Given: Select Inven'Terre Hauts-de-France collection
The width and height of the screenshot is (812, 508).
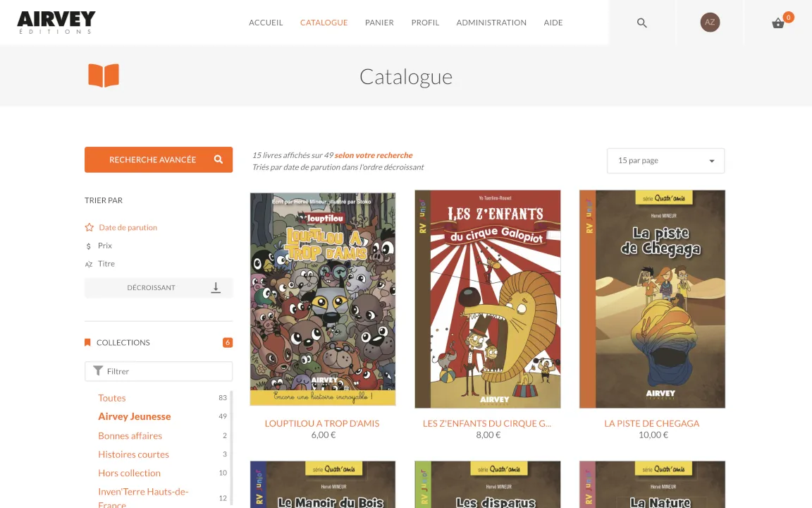Looking at the screenshot, I should coord(143,497).
